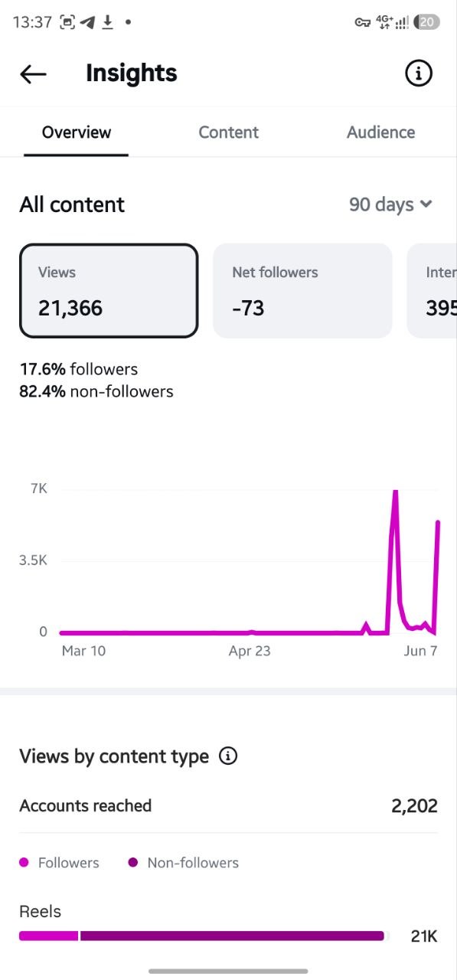Open the 90 days period dropdown
457x980 pixels.
click(x=391, y=204)
